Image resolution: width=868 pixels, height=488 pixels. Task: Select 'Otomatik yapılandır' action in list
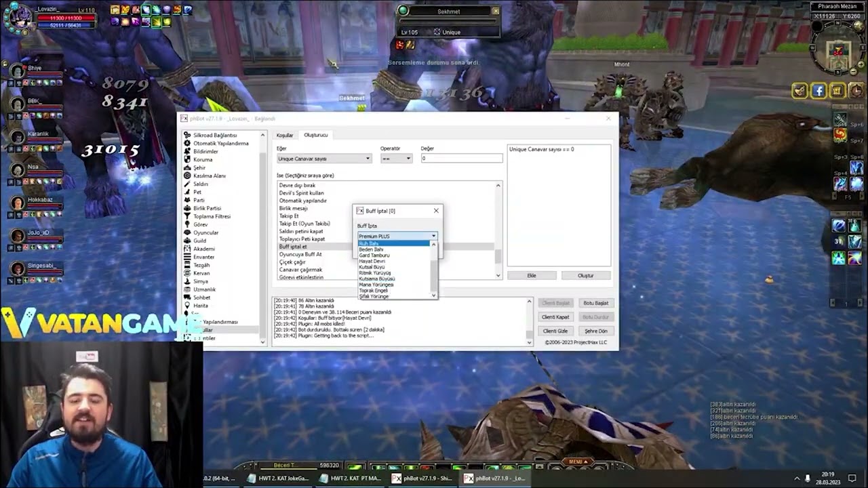coord(387,201)
